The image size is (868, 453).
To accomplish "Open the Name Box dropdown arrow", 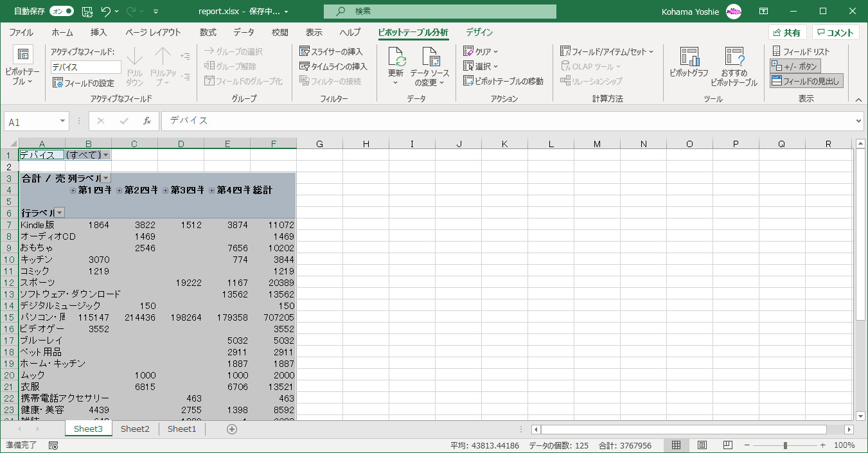I will coord(62,121).
